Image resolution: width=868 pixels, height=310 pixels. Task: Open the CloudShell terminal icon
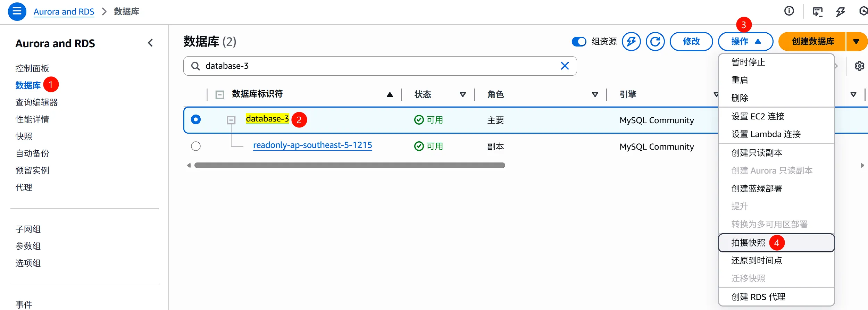point(817,12)
